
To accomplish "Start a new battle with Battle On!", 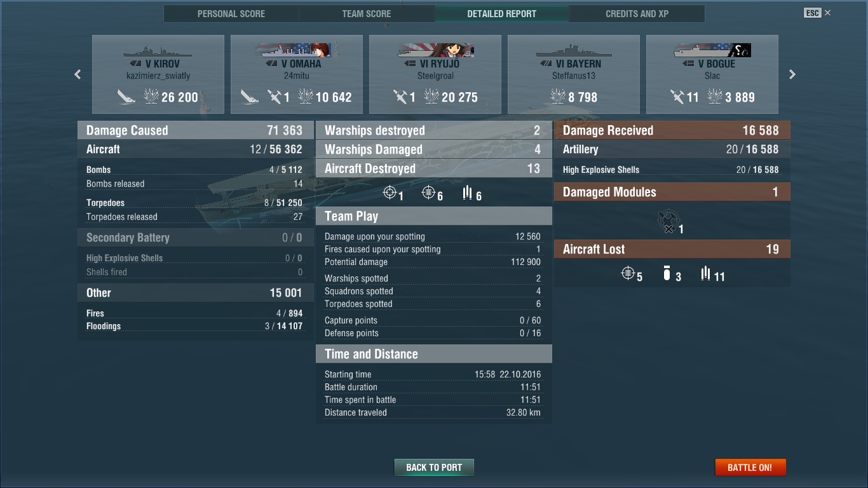I will (750, 467).
